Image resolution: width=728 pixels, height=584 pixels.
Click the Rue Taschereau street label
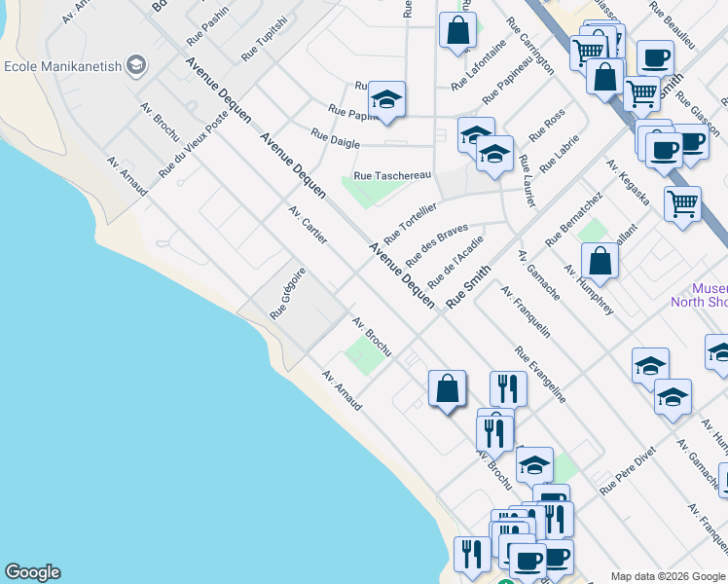tap(392, 176)
